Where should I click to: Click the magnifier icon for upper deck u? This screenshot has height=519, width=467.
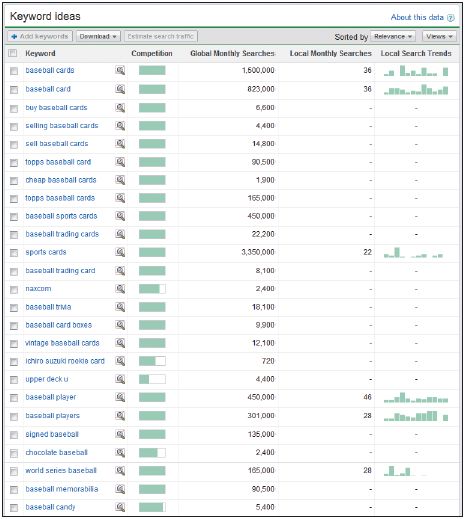[x=120, y=379]
